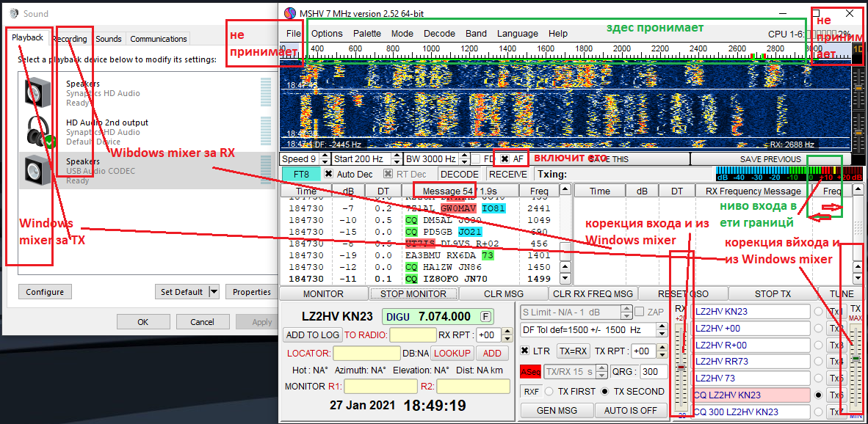Switch to the Recording tab
This screenshot has width=868, height=424.
[70, 39]
